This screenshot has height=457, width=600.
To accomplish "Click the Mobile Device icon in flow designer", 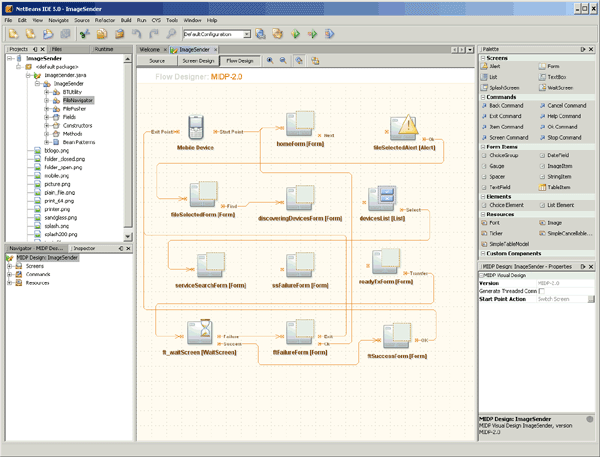I will click(x=196, y=127).
